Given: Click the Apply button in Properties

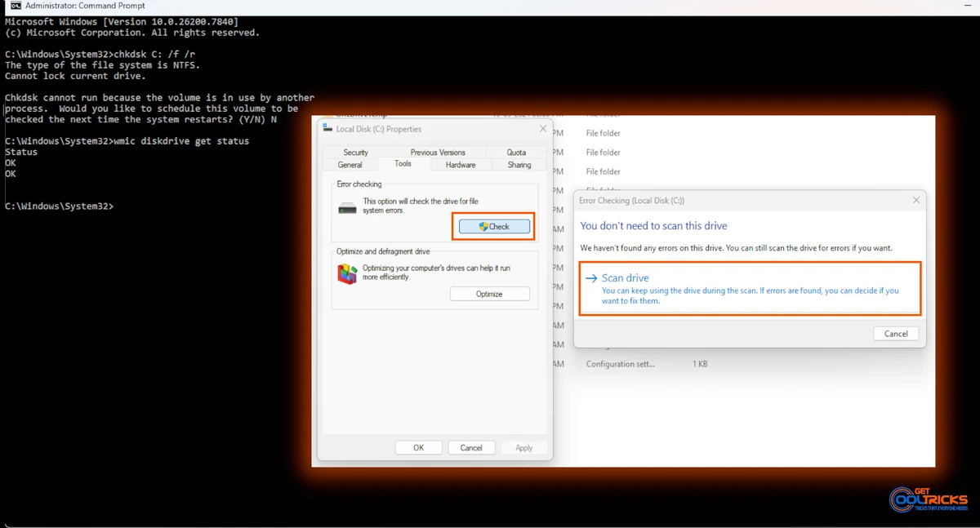Looking at the screenshot, I should [524, 447].
